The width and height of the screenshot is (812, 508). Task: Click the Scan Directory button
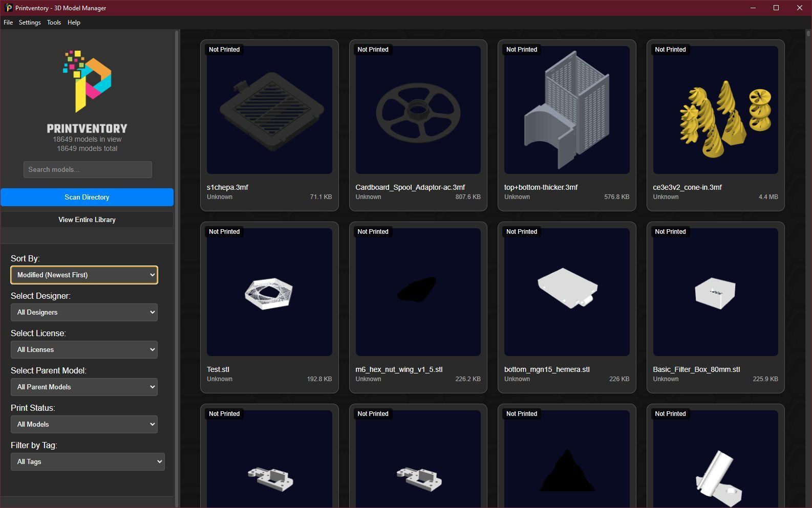pyautogui.click(x=87, y=197)
